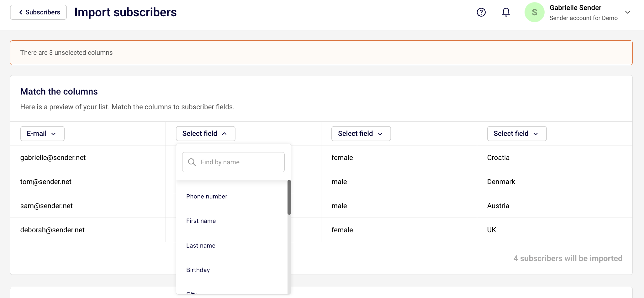Click the notifications bell icon
Screen dimensions: 644x298
tap(506, 12)
